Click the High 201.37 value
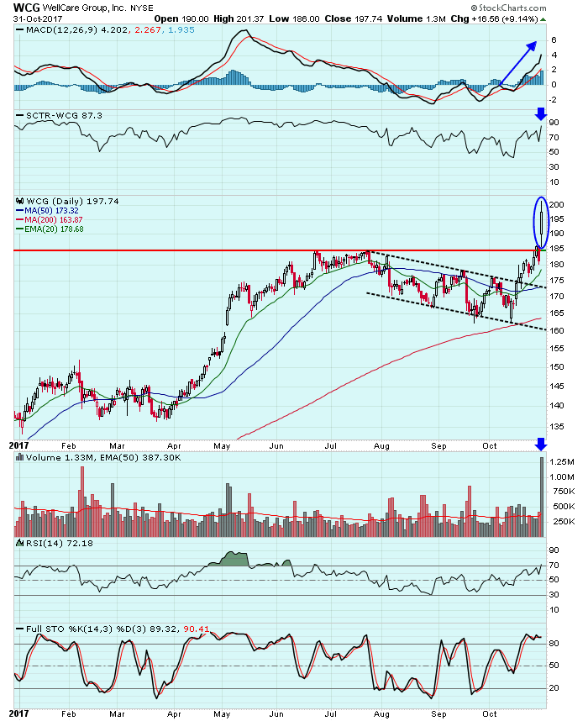This screenshot has width=588, height=721. 239,18
